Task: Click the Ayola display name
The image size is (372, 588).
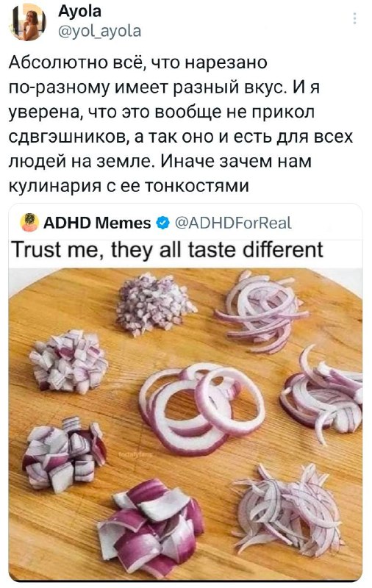Action: point(79,11)
